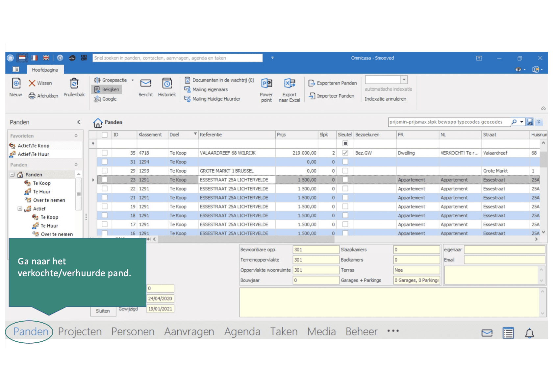The height and width of the screenshot is (392, 554).
Task: Click the QR code icon in title bar
Action: (x=84, y=58)
